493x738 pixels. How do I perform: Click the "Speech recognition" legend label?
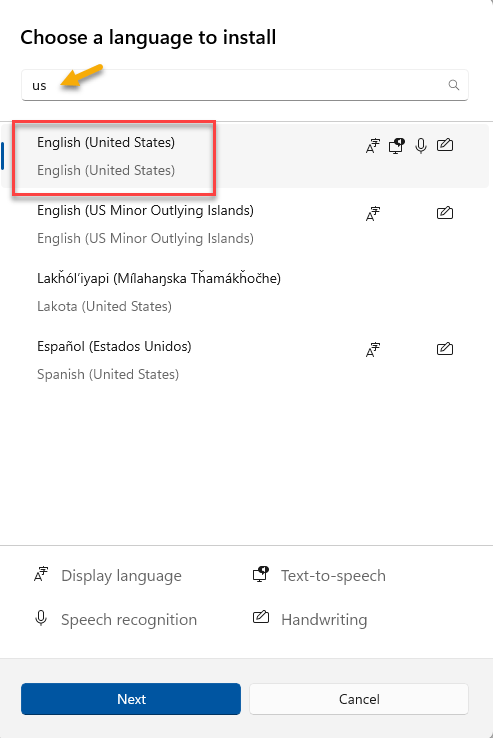[129, 619]
